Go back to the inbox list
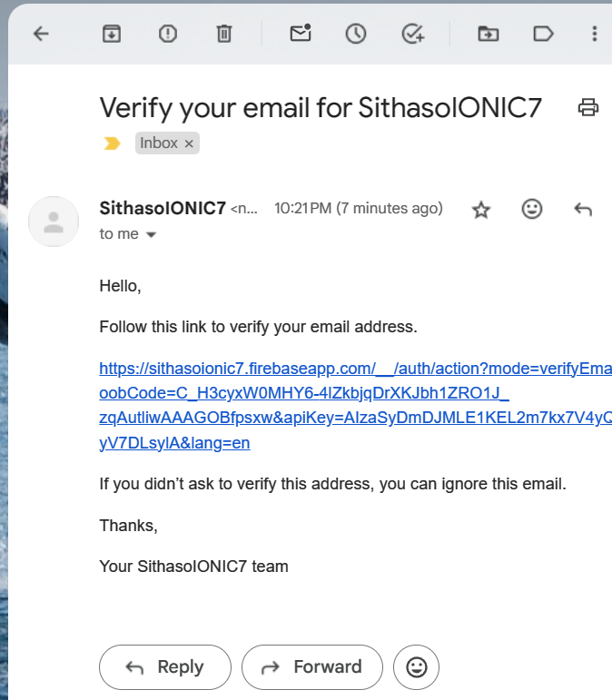The width and height of the screenshot is (612, 700). [x=41, y=34]
